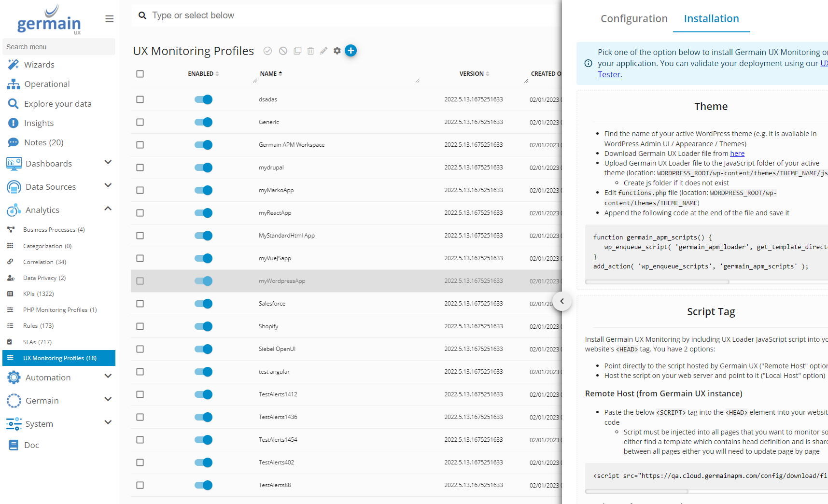Switch to the Configuration tab
The height and width of the screenshot is (504, 828).
click(x=633, y=19)
